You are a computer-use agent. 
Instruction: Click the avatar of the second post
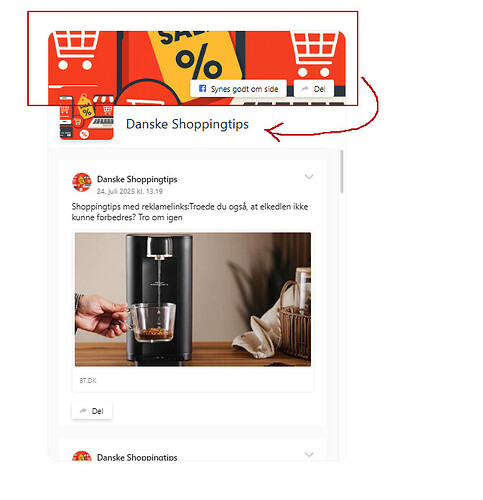pyautogui.click(x=82, y=456)
